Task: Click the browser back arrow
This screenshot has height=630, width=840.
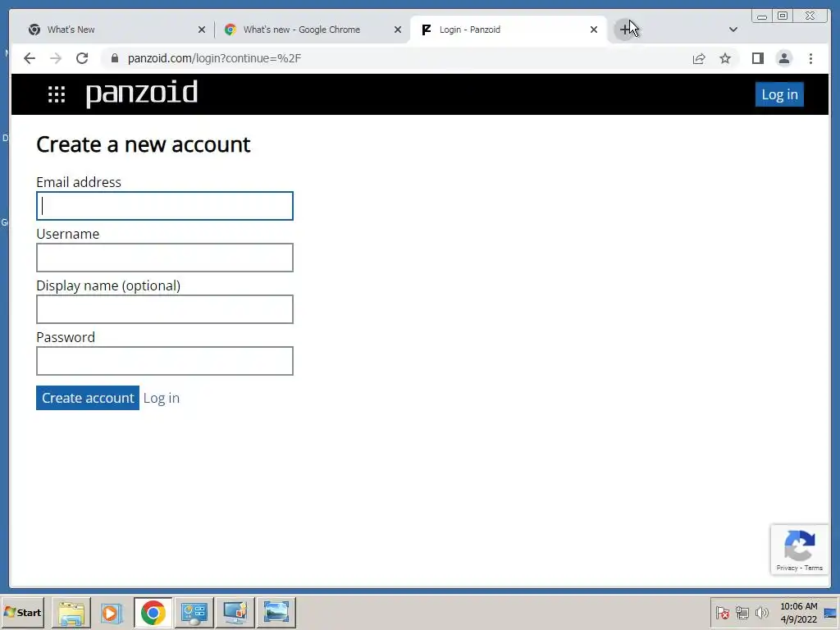Action: 30,58
